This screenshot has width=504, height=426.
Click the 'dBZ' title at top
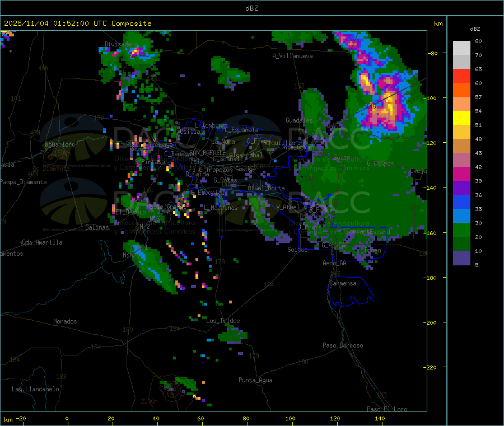tap(251, 8)
